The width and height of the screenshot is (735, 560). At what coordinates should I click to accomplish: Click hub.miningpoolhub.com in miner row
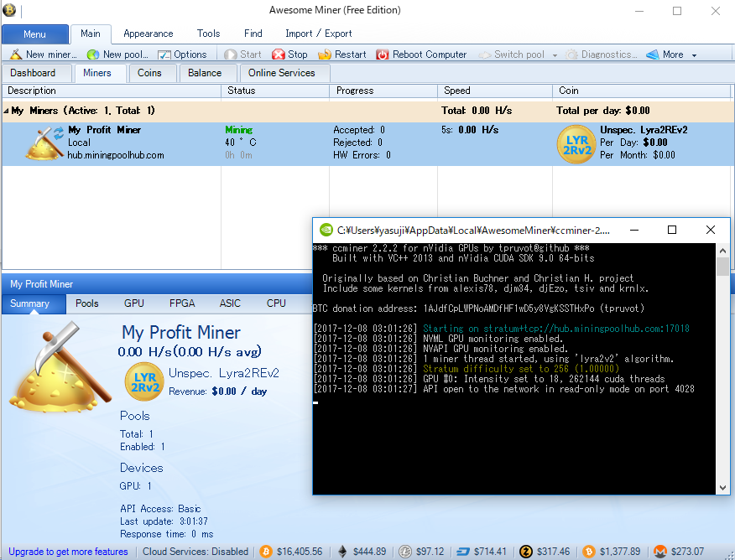(116, 155)
